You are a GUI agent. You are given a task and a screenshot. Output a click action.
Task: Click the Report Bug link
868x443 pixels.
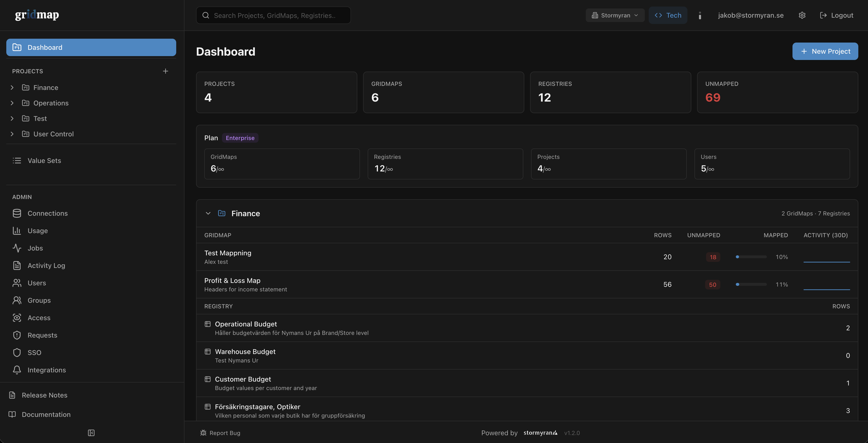click(220, 433)
